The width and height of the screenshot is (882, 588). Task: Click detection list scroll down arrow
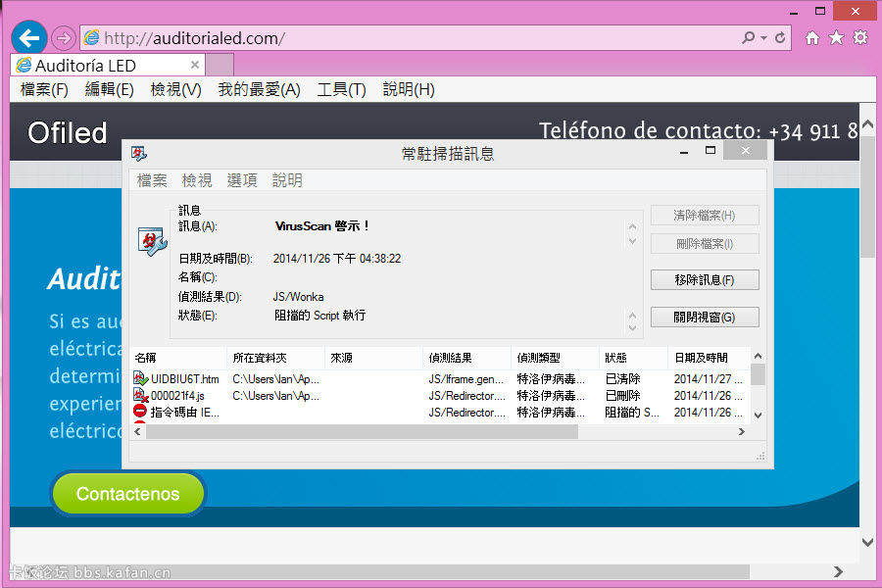coord(758,416)
